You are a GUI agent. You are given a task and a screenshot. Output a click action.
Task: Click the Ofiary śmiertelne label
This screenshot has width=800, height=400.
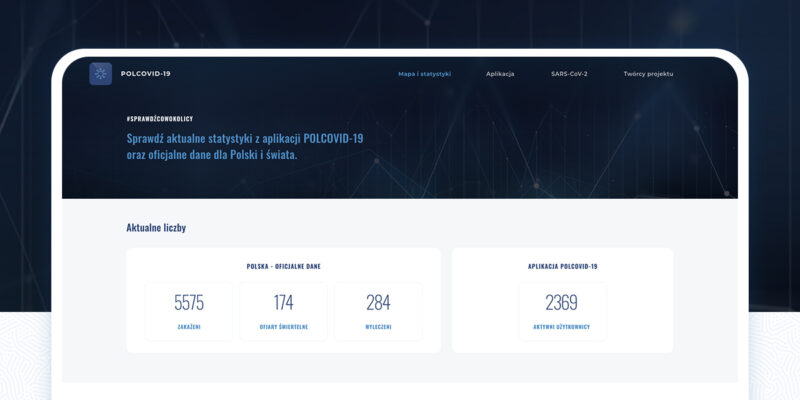pyautogui.click(x=283, y=327)
